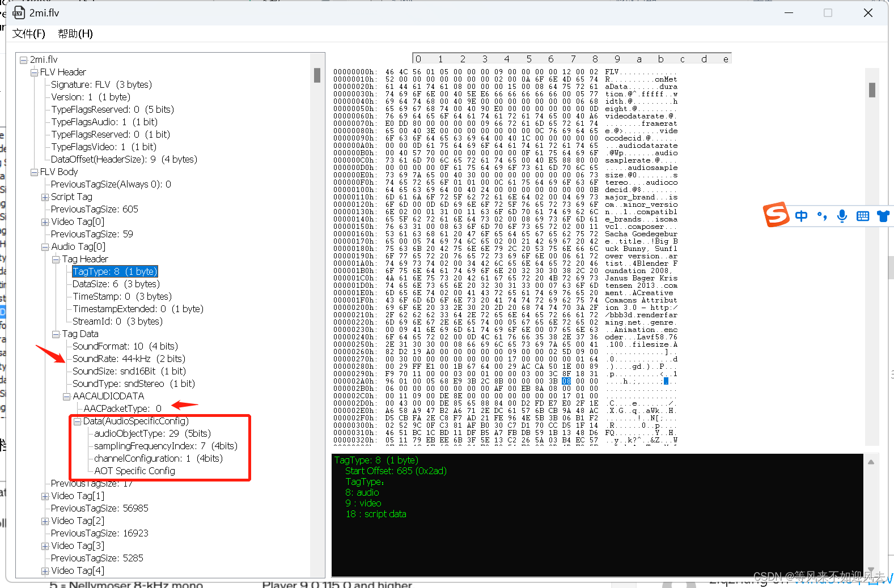
Task: Click the hex view scrollbar thumb
Action: point(872,90)
